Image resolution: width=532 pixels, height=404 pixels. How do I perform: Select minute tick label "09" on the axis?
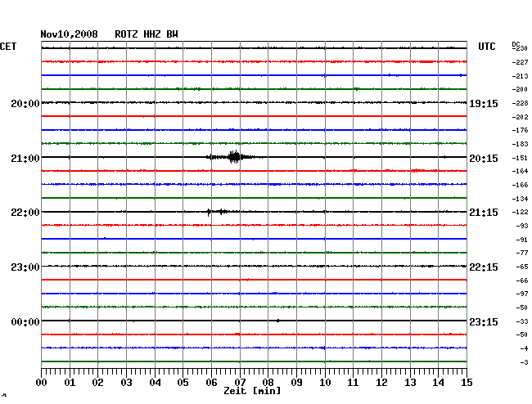click(x=296, y=383)
